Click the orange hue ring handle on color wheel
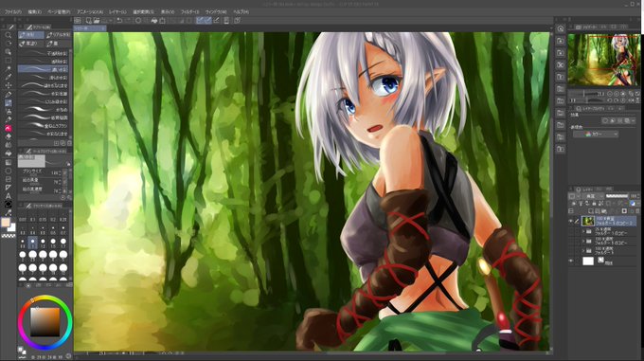644x361 pixels. [x=32, y=300]
